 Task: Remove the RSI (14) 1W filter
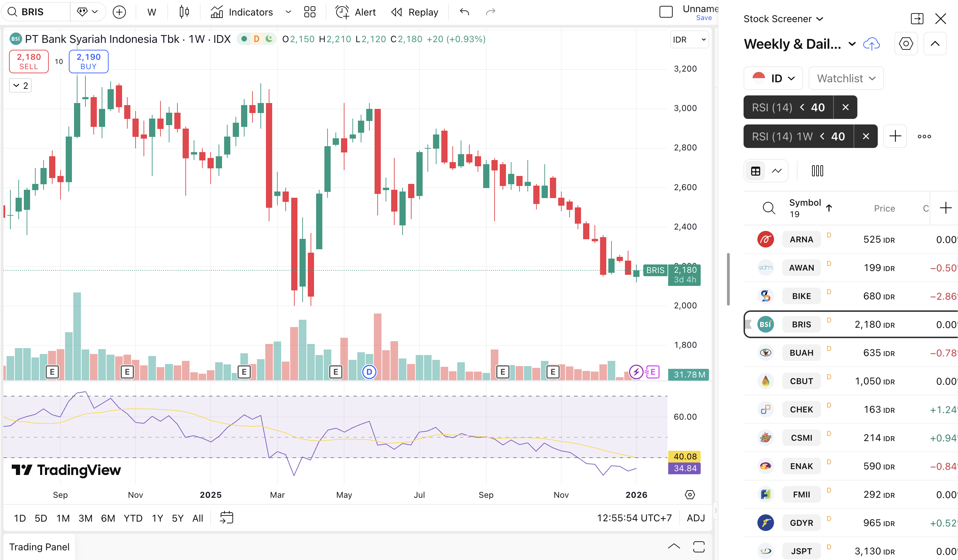point(866,137)
